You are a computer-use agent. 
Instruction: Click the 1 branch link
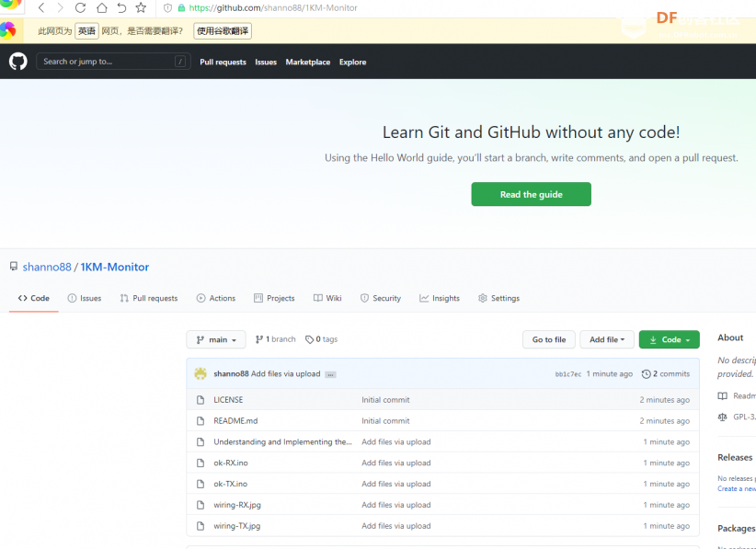point(276,339)
